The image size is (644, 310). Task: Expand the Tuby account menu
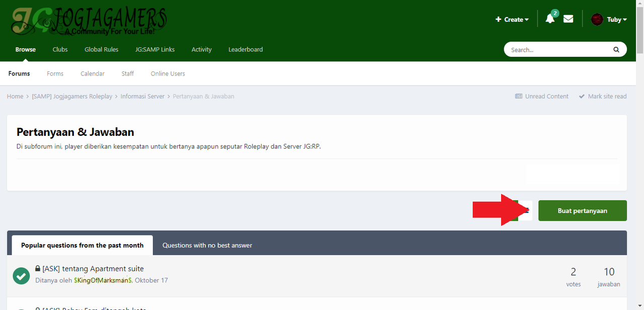tap(616, 20)
